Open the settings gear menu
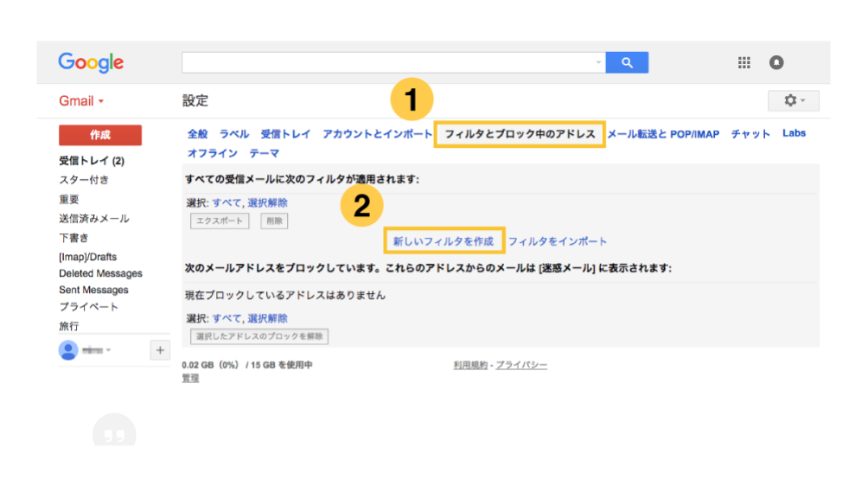 794,100
